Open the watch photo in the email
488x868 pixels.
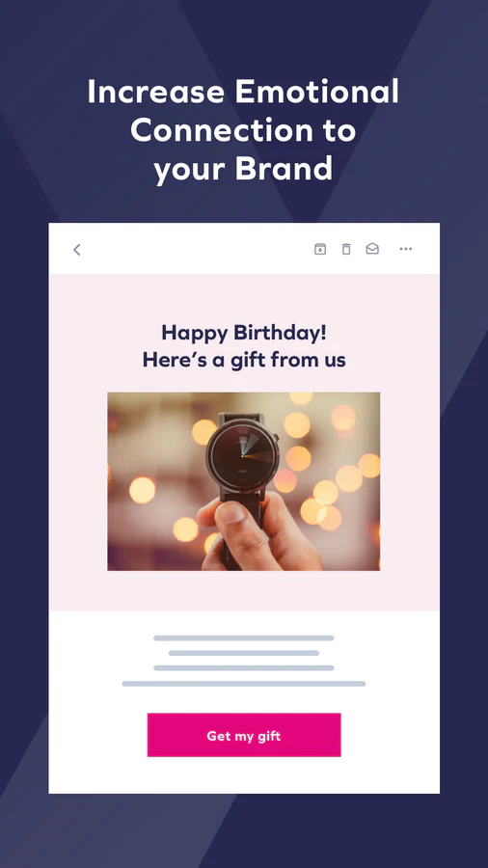pyautogui.click(x=243, y=481)
